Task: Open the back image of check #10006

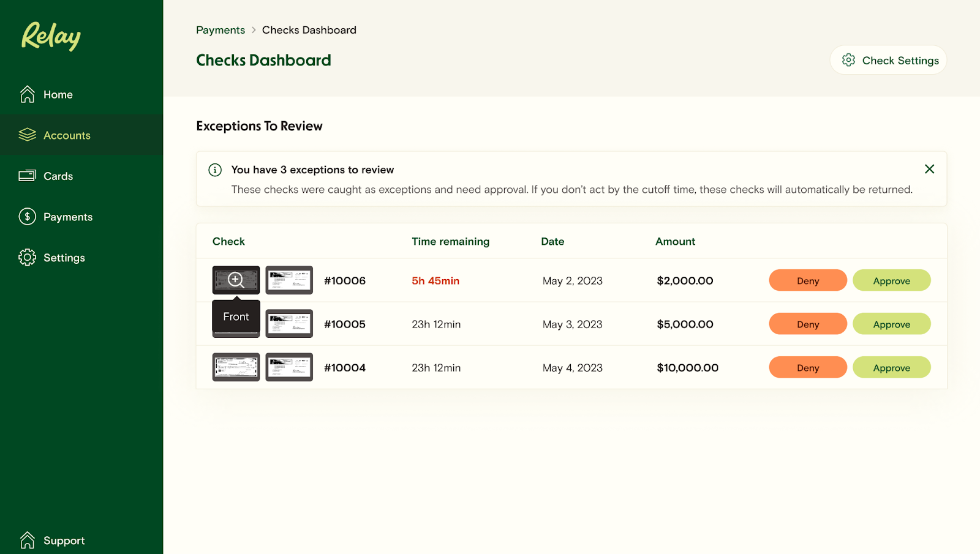Action: [x=289, y=280]
